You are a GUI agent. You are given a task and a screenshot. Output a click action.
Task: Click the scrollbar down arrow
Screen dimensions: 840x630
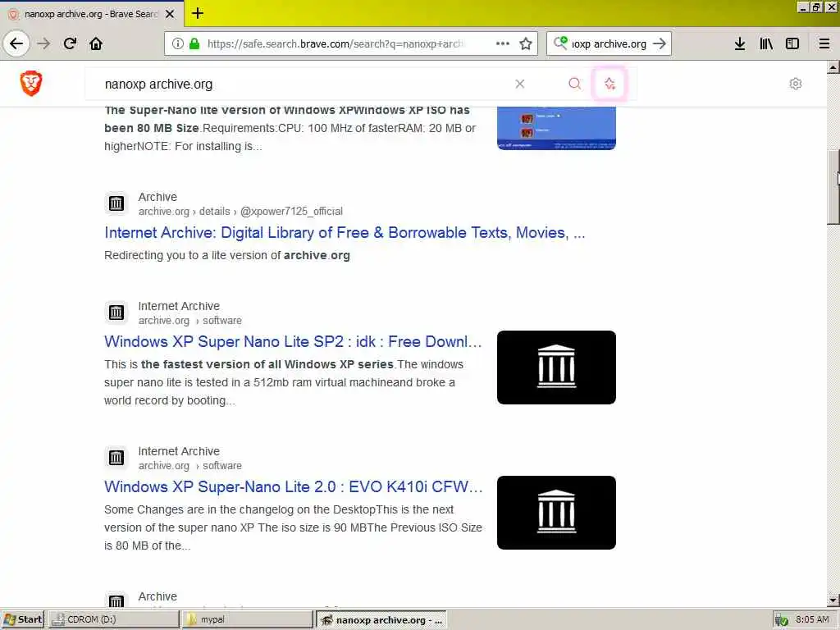coord(833,600)
